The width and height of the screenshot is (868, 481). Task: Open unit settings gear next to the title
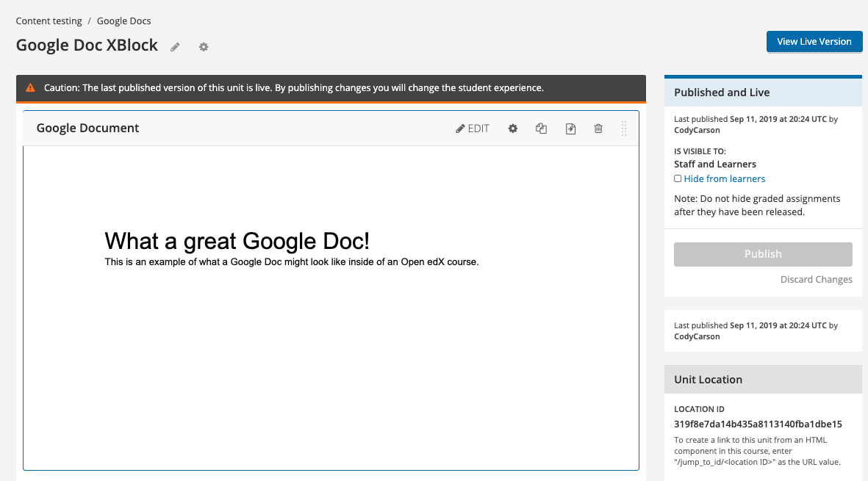click(x=204, y=47)
